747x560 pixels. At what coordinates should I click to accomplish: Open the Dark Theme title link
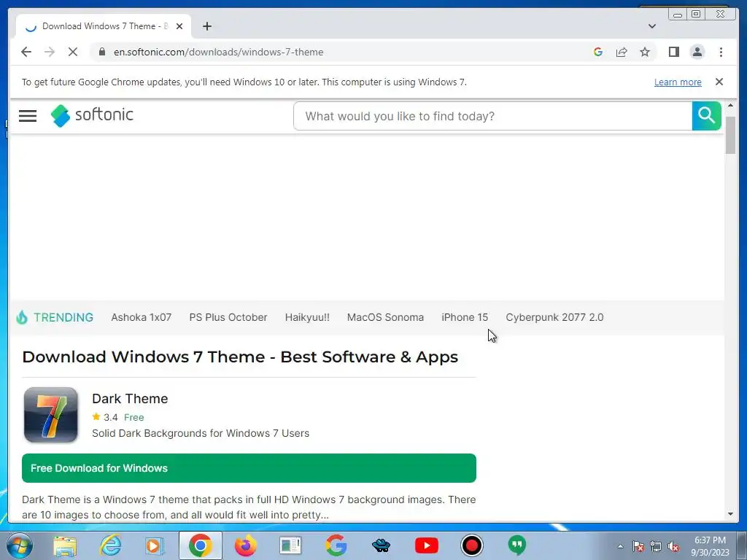point(130,399)
